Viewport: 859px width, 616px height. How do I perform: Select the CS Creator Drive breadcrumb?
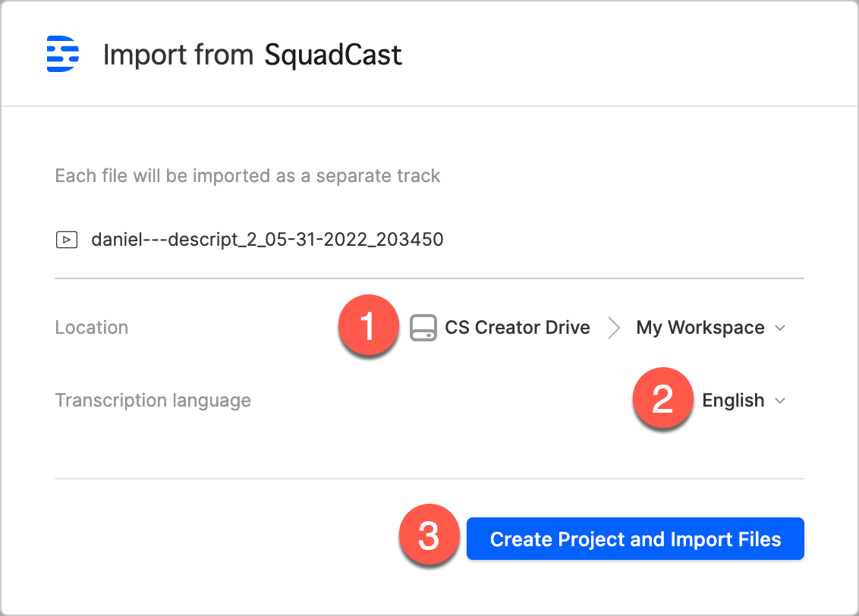pos(518,328)
